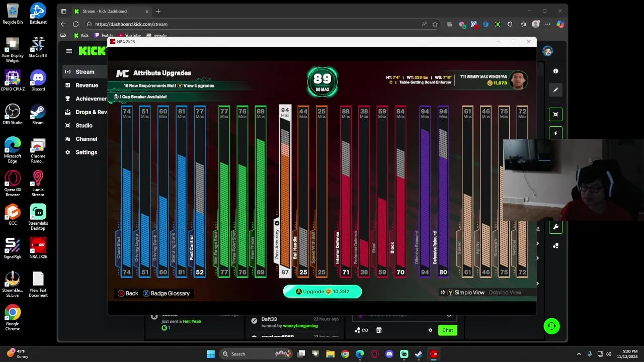Open Steam from the taskbar
644x362 pixels.
(419, 354)
